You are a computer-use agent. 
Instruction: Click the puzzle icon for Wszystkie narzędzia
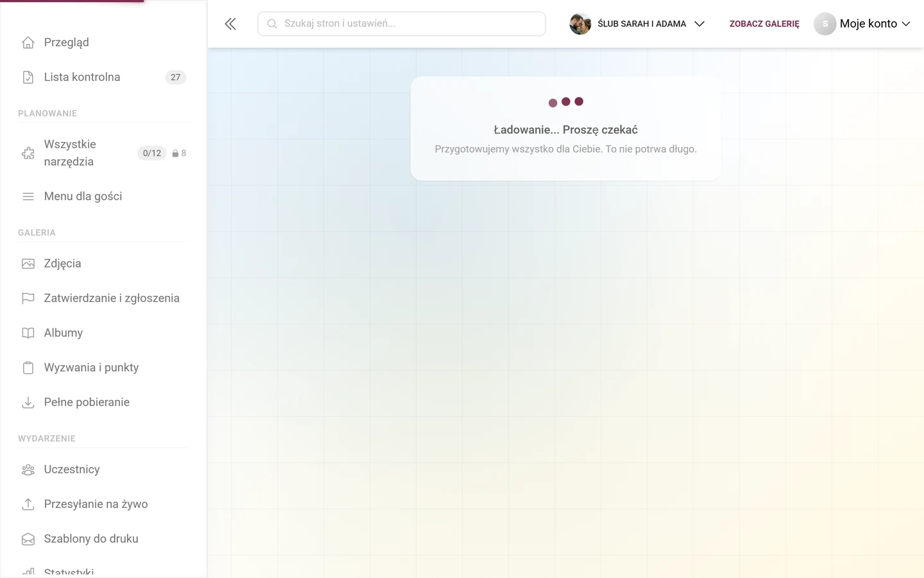click(x=28, y=153)
